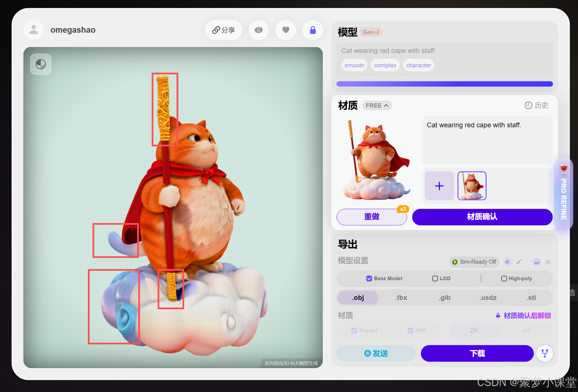The image size is (578, 392).
Task: Enable the LOD checkbox
Action: click(435, 279)
